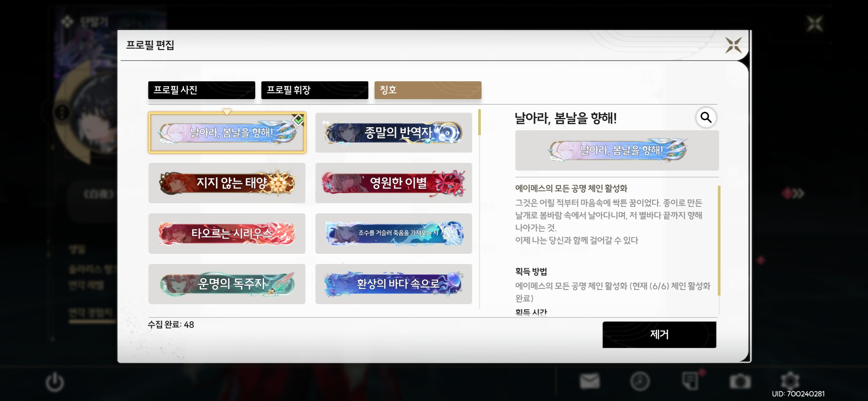
Task: Select the 지지 않는 태양 title
Action: point(227,183)
